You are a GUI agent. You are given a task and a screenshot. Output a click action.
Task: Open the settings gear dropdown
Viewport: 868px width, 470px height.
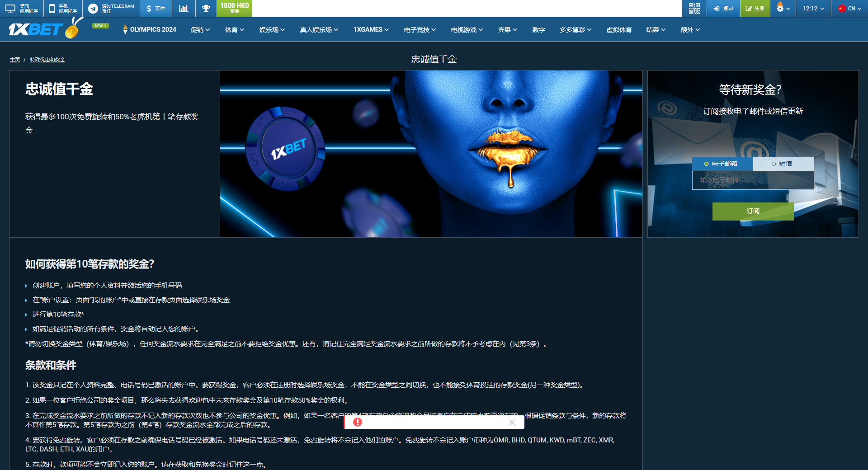(783, 9)
